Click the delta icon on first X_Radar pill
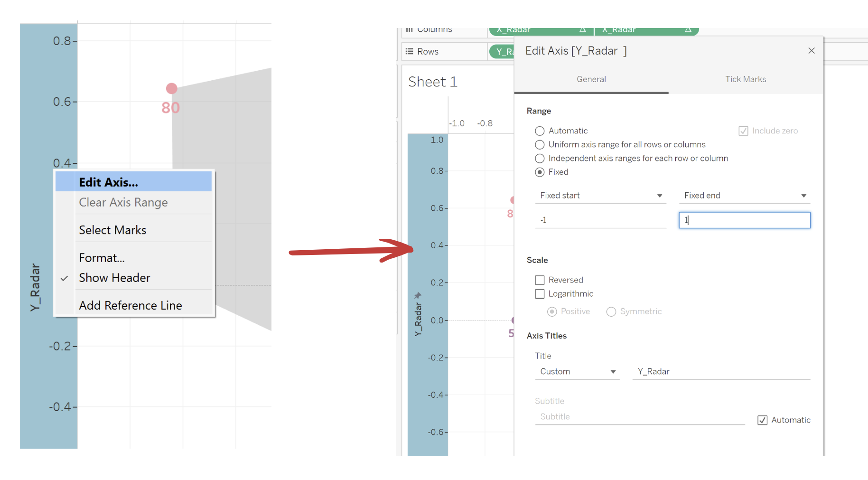This screenshot has width=868, height=480. pos(582,30)
